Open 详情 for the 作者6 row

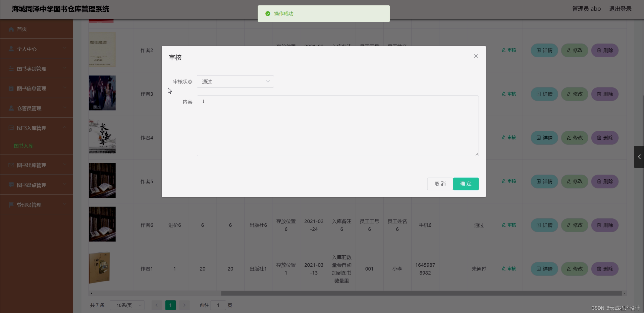coord(544,225)
